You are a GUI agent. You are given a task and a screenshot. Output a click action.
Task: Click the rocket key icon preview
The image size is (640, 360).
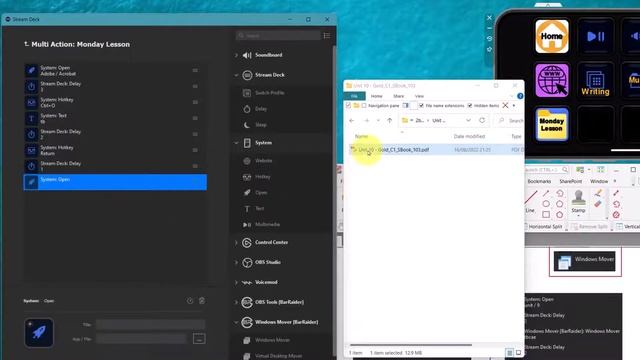pos(39,333)
